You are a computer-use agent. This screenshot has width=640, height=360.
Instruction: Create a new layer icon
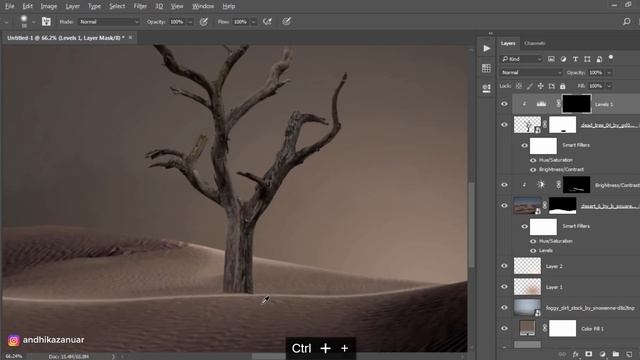(629, 354)
